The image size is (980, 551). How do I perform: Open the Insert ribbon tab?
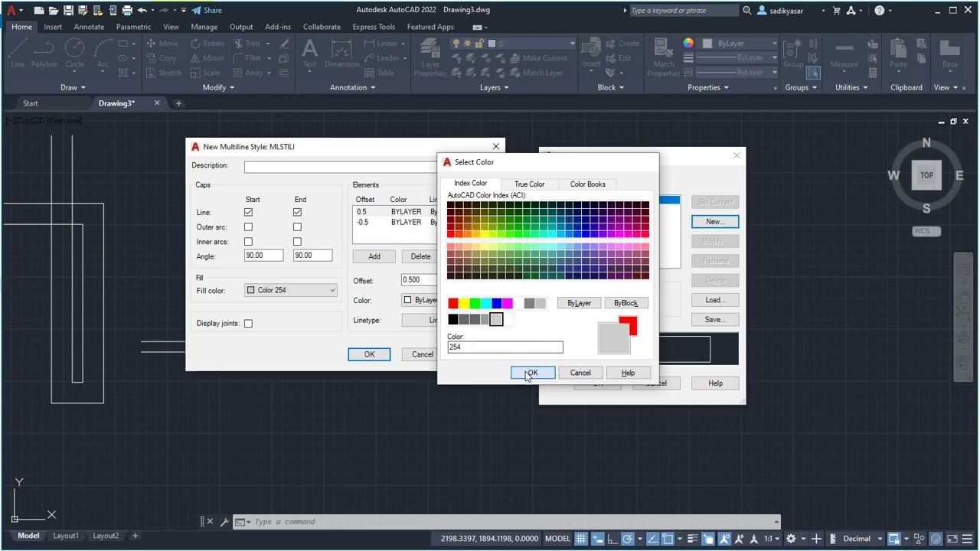53,27
